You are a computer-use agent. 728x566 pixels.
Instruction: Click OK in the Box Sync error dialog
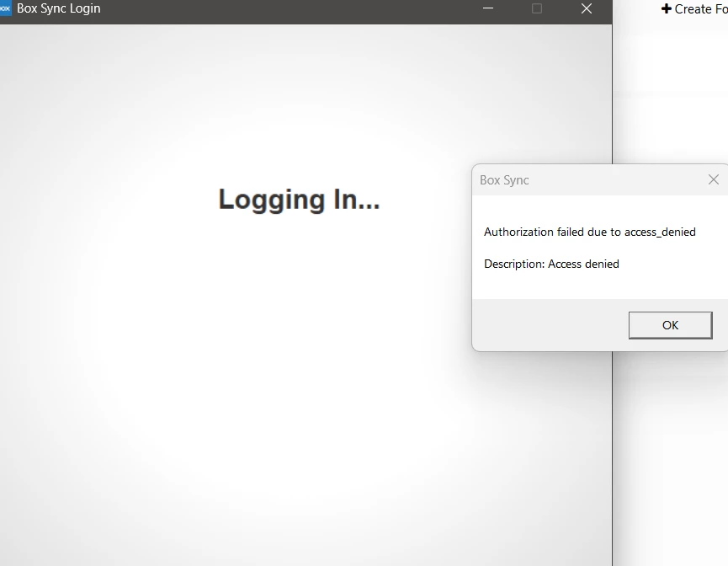coord(670,325)
